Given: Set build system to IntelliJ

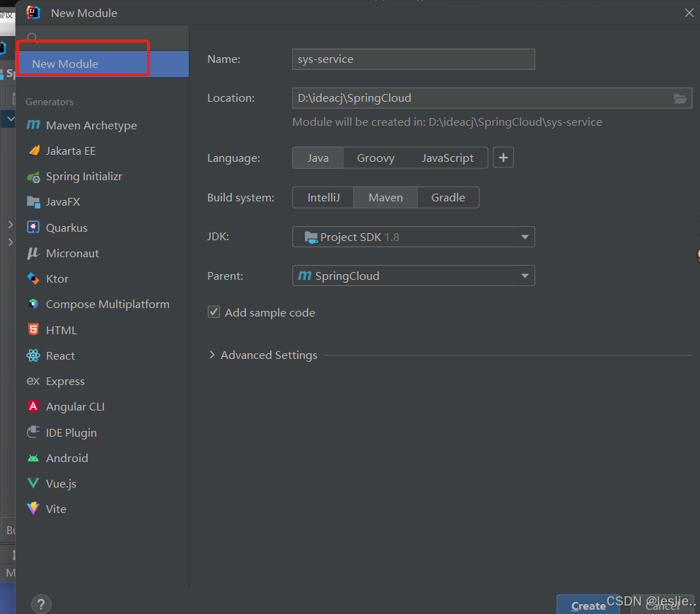Looking at the screenshot, I should 323,197.
